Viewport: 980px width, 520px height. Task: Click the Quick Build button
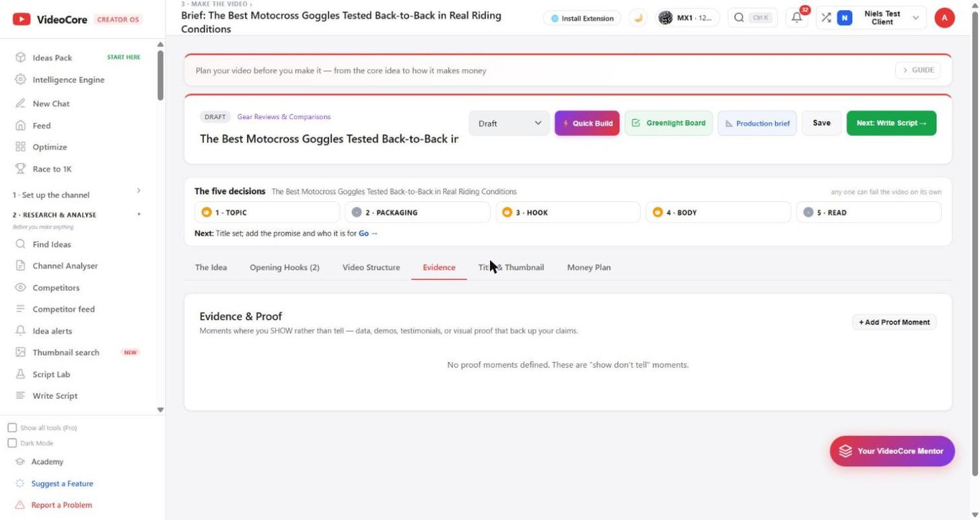587,123
